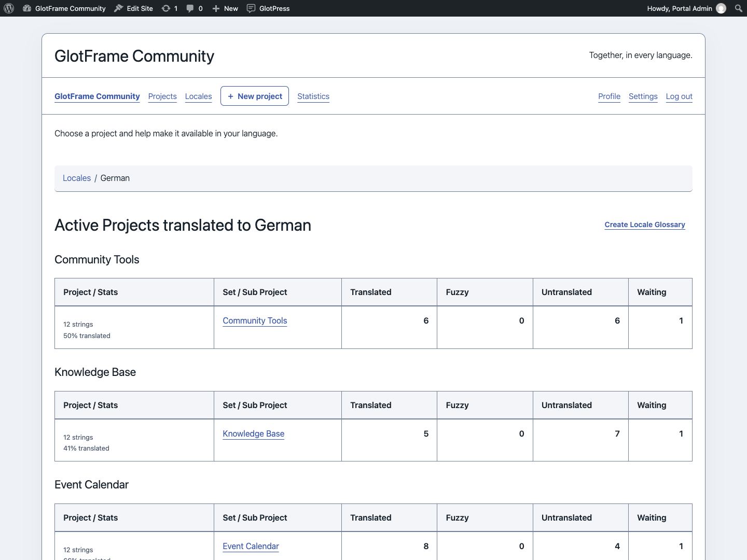Click the search magnifier icon
The width and height of the screenshot is (747, 560).
point(739,8)
